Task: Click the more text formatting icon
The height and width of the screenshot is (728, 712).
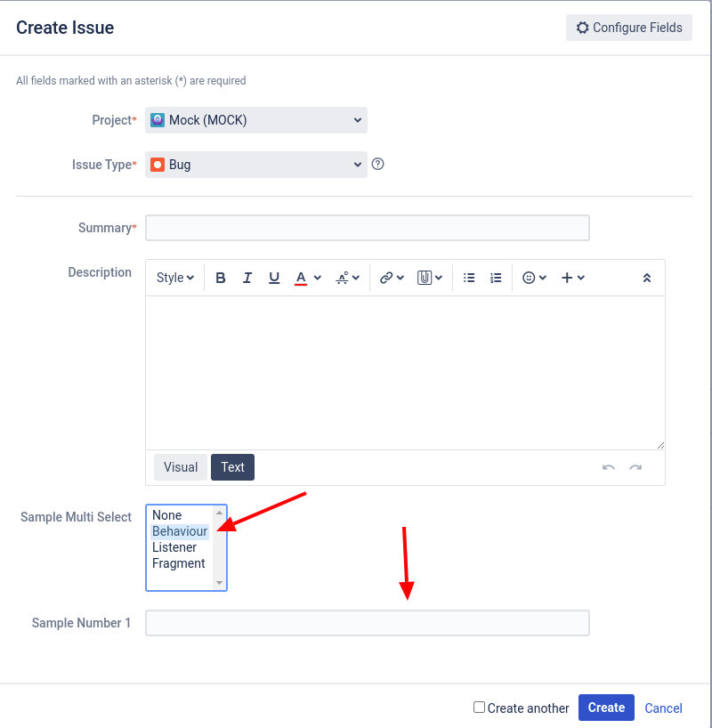Action: pyautogui.click(x=343, y=278)
